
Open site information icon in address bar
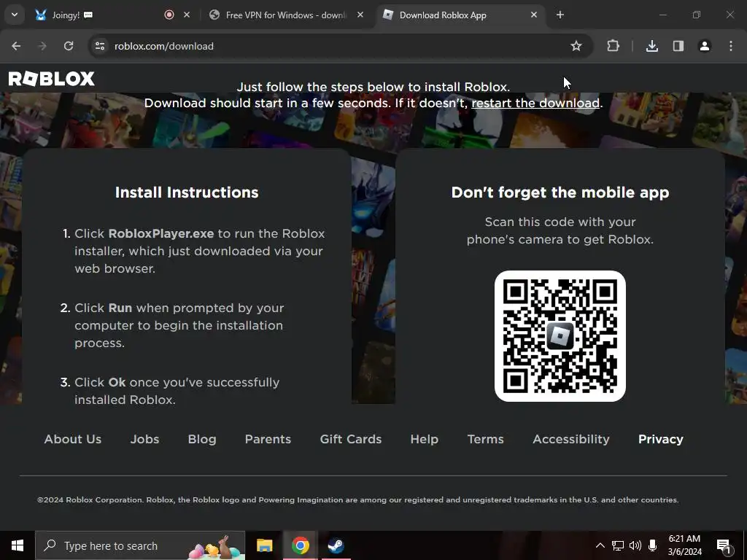[100, 46]
